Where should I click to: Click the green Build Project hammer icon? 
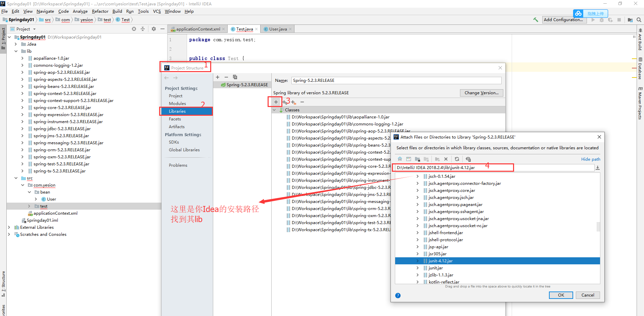[x=536, y=20]
